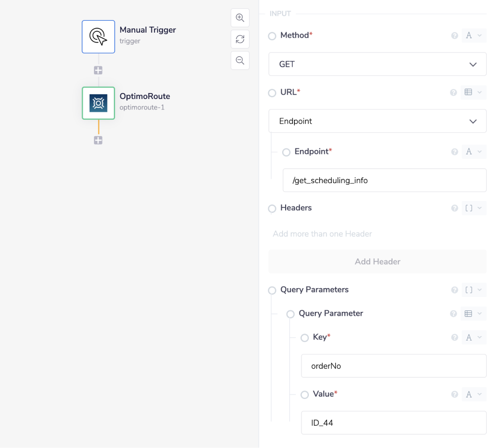Click the Key field containing orderNo
495x448 pixels.
[394, 366]
